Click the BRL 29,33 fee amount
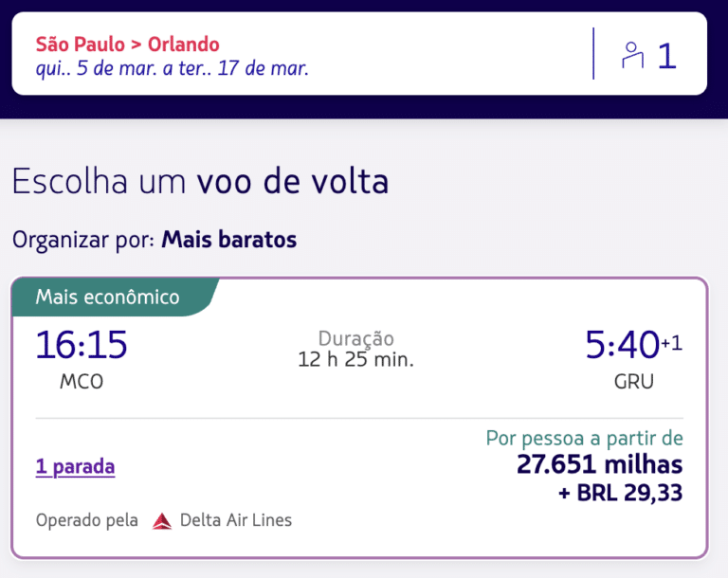 (x=620, y=493)
